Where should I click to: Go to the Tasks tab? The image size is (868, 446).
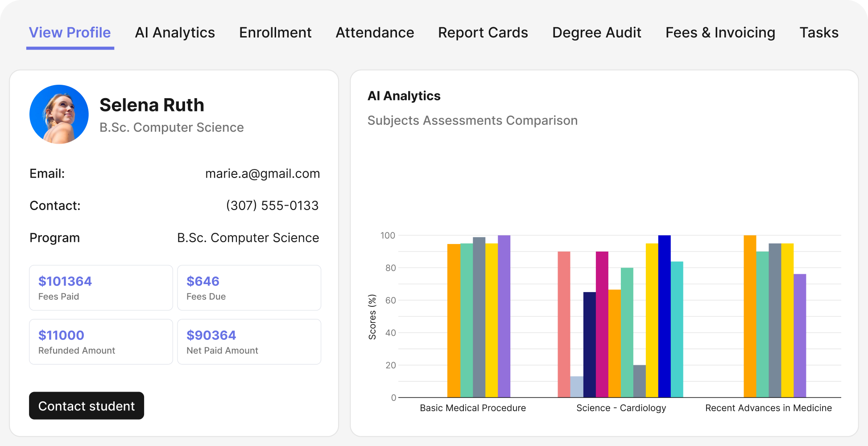pyautogui.click(x=819, y=33)
